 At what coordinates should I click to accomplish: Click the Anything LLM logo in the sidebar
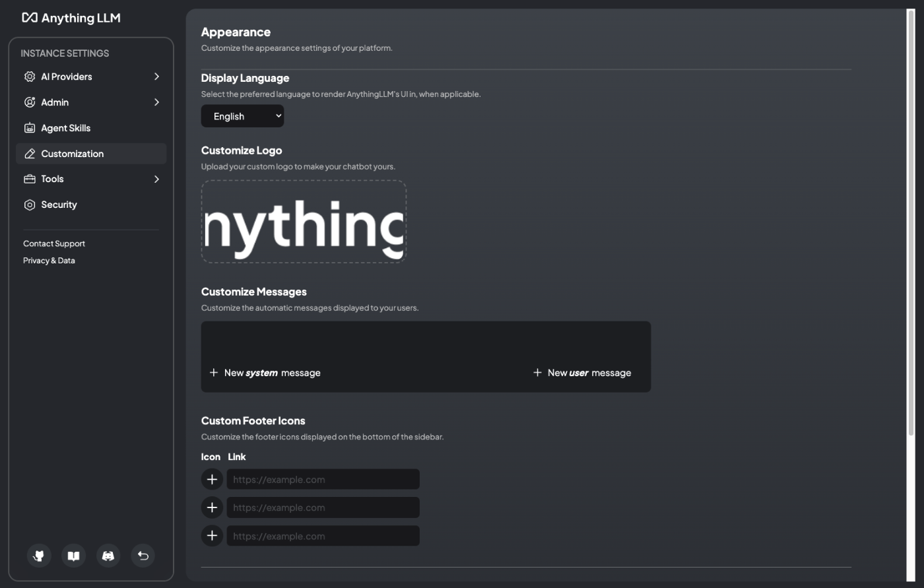pos(71,18)
